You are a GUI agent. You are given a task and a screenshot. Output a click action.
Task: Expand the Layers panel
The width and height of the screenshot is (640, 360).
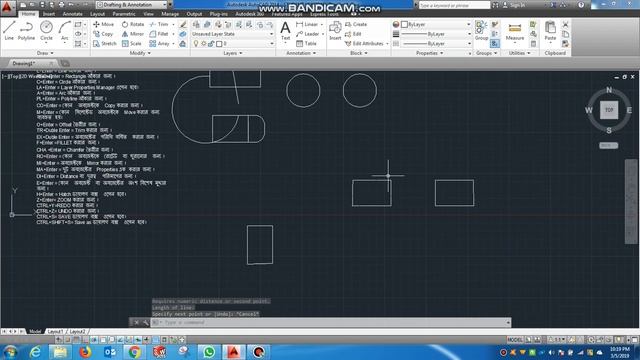point(233,53)
